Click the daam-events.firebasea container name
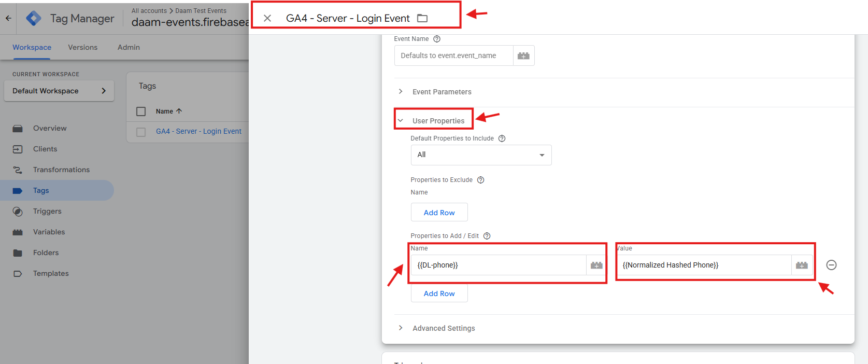The height and width of the screenshot is (364, 868). coord(190,22)
